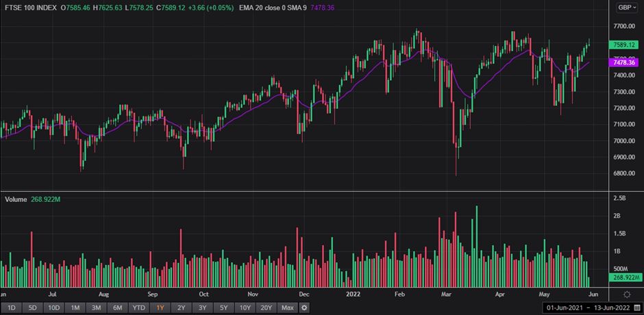Select the 5D time range
The image size is (644, 315).
(32, 307)
